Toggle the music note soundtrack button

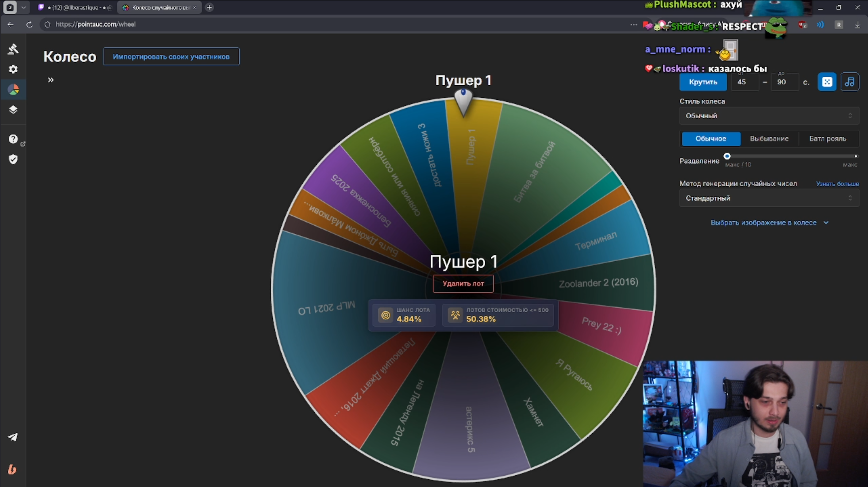pos(850,82)
